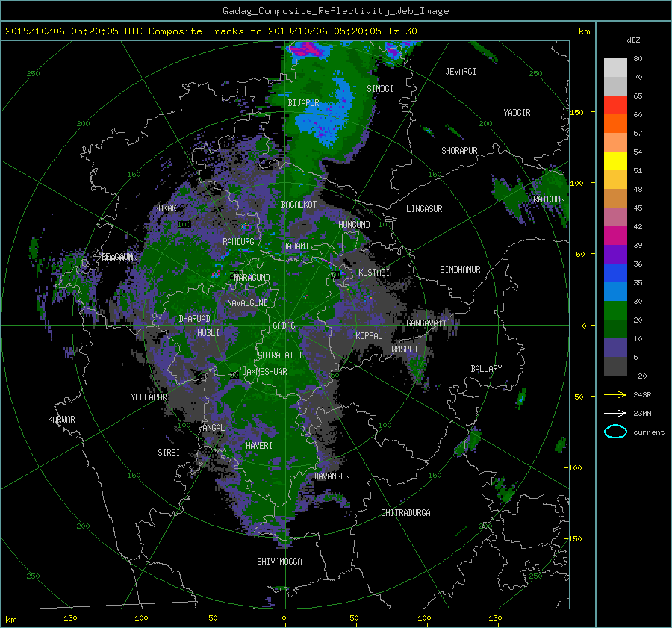Click the YADGIR city label
Viewport: 672px width, 628px height.
[x=517, y=113]
